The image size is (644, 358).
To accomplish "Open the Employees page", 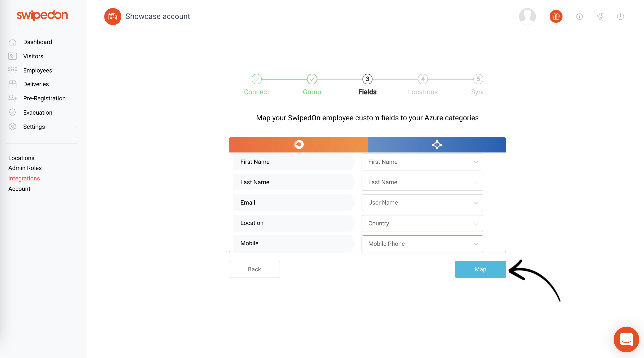I will point(37,71).
